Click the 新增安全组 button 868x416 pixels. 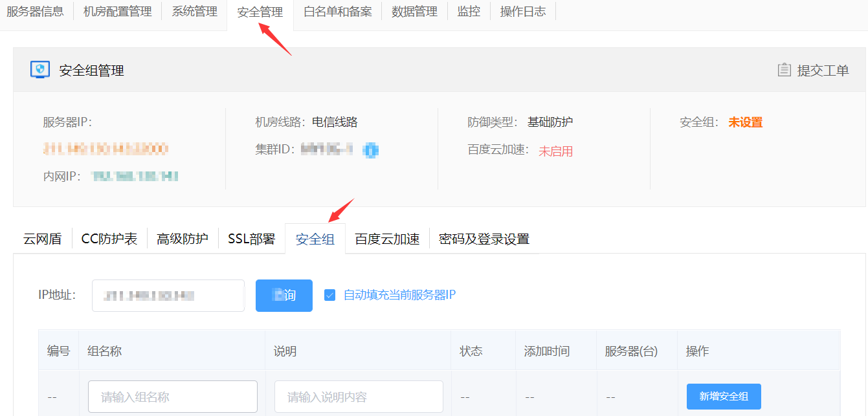click(723, 397)
